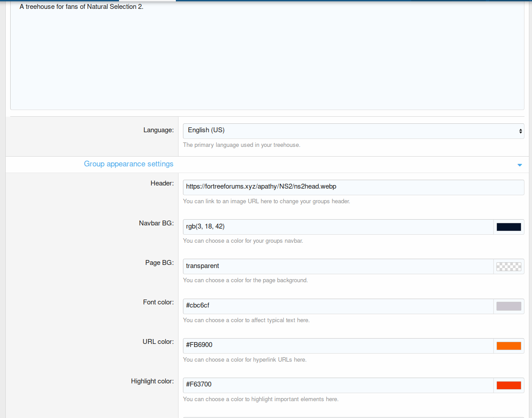Viewport: 532px width, 418px height.
Task: Click the Font color #cbc6cf field
Action: [337, 306]
